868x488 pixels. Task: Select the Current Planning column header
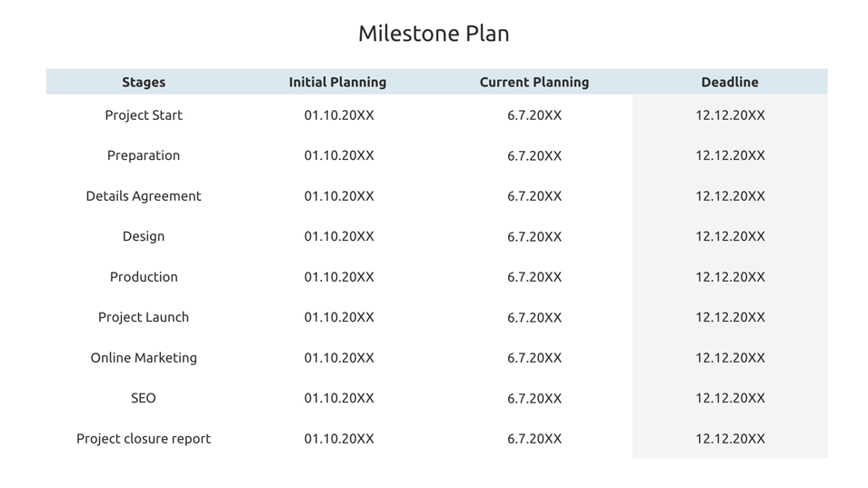534,82
